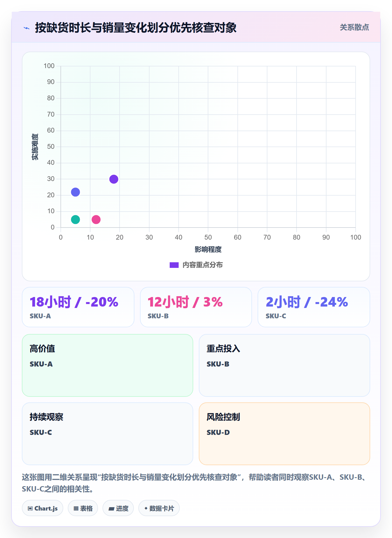This screenshot has height=538, width=392.
Task: Select the 2小时 / -24% data card
Action: click(x=314, y=307)
